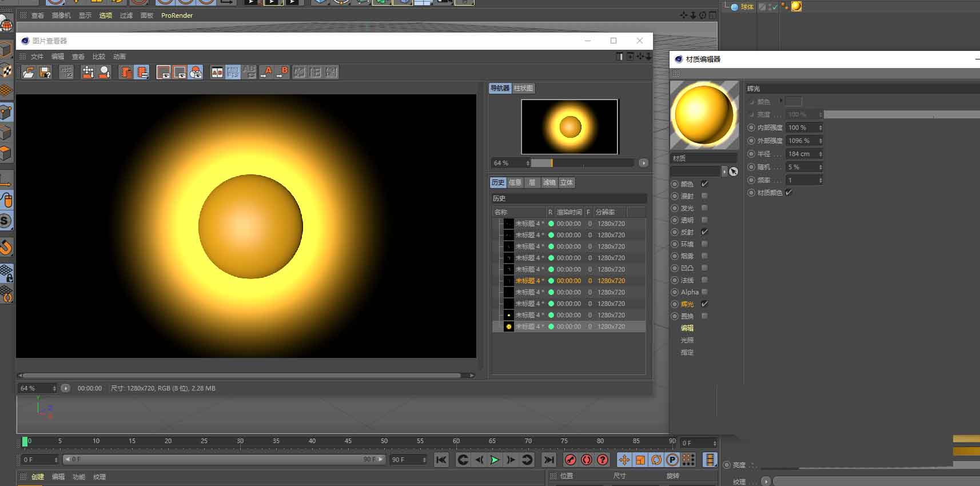Image resolution: width=980 pixels, height=486 pixels.
Task: Expand the disabled 颜色 disclosure arrow
Action: (780, 101)
